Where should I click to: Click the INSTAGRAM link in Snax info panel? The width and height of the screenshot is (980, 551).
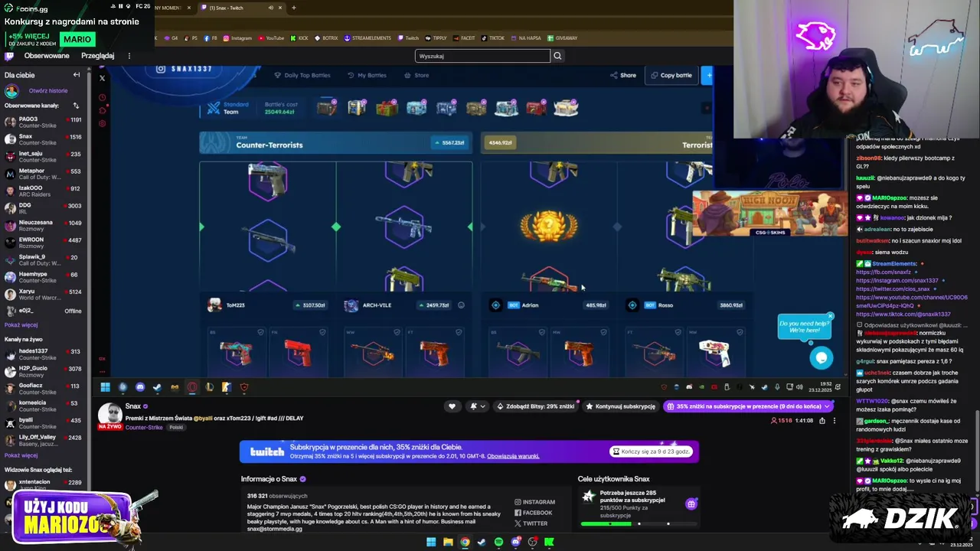pyautogui.click(x=534, y=502)
